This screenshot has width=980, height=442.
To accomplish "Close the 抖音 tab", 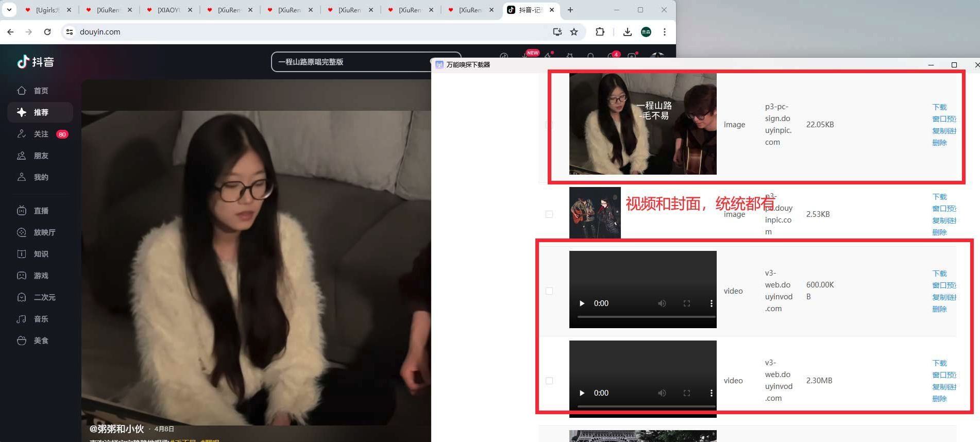I will (x=552, y=10).
